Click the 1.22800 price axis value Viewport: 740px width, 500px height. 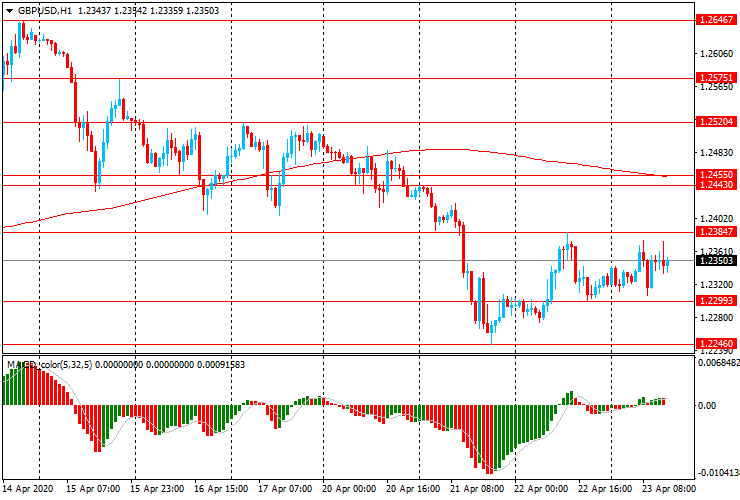[x=716, y=318]
